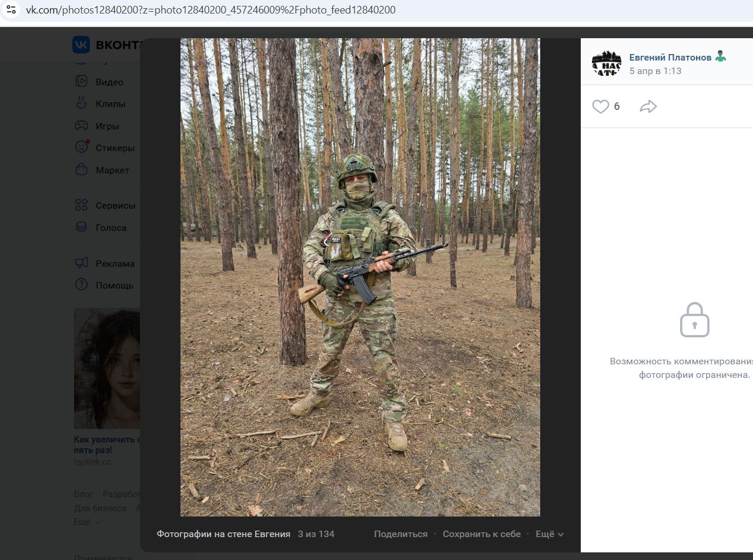Open Голоса coins icon
This screenshot has height=560, width=753.
click(x=81, y=227)
